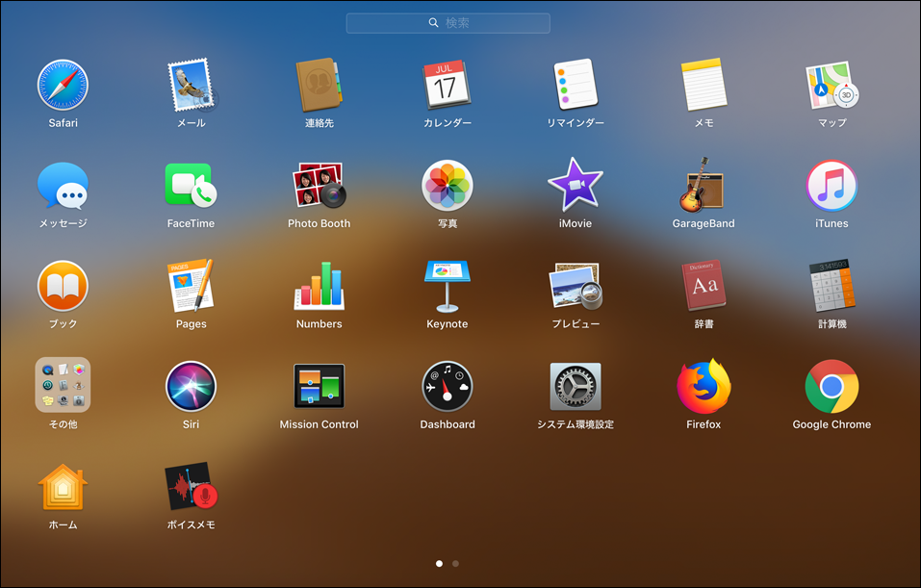Launch the メール app
921x588 pixels.
click(192, 86)
